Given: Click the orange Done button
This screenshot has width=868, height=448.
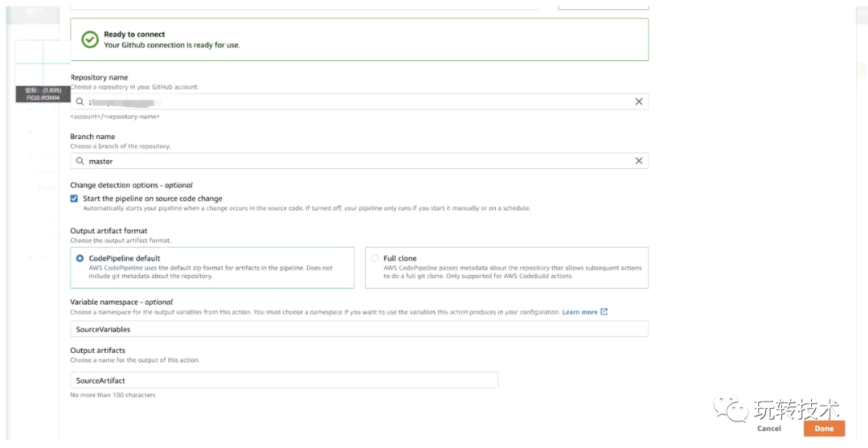Looking at the screenshot, I should coord(824,429).
